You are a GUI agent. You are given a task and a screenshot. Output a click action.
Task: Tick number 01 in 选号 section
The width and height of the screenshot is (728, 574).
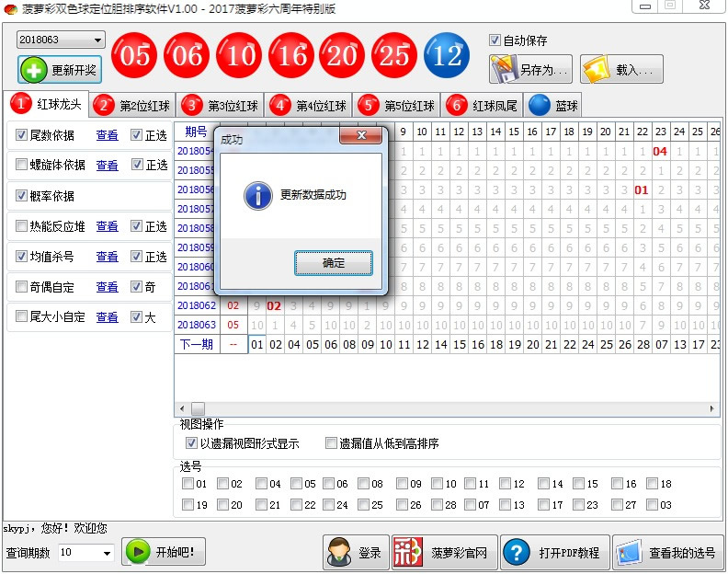pyautogui.click(x=188, y=484)
